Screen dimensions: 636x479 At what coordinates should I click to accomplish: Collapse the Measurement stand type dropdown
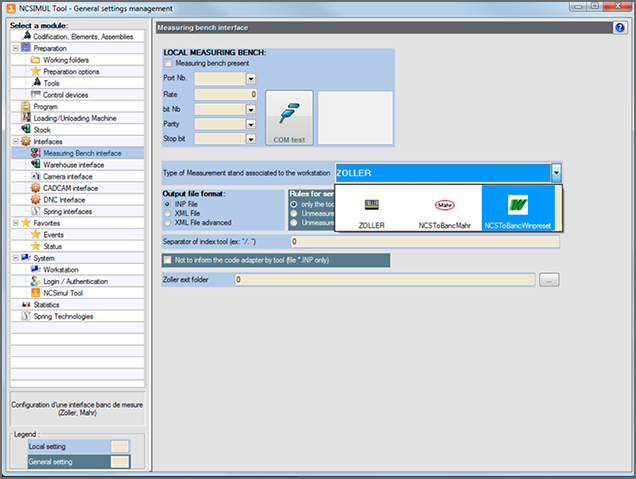[x=555, y=173]
